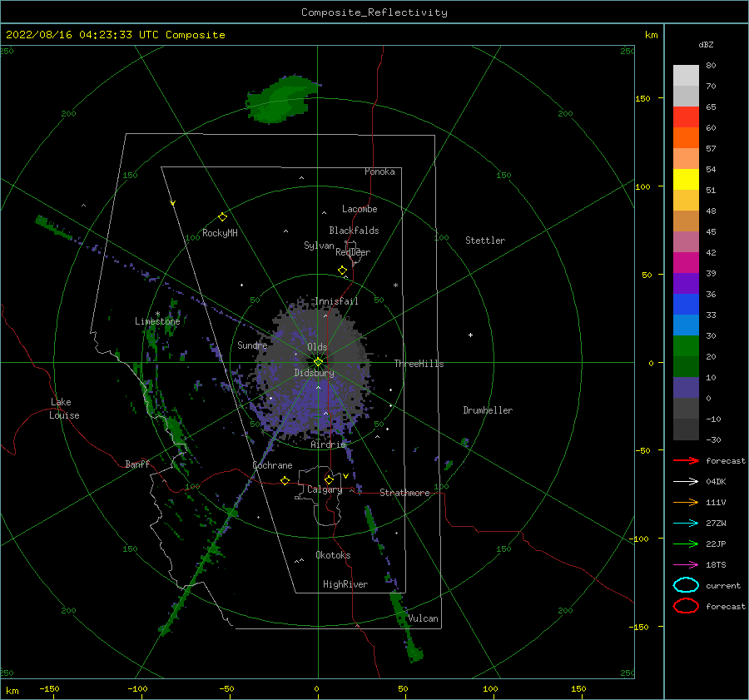Click the Cochrane town label
The width and height of the screenshot is (749, 700).
point(272,465)
